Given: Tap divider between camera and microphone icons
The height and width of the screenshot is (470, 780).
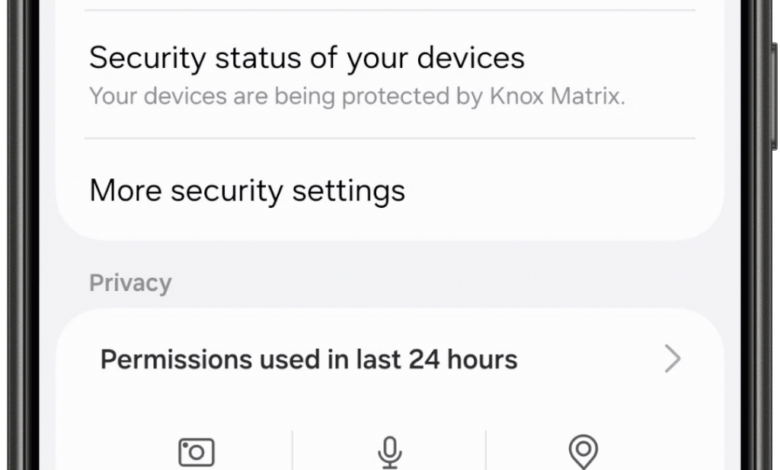Looking at the screenshot, I should [292, 450].
